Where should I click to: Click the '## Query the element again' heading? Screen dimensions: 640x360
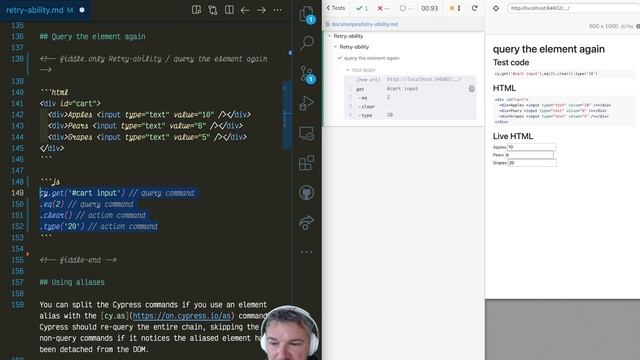[92, 36]
